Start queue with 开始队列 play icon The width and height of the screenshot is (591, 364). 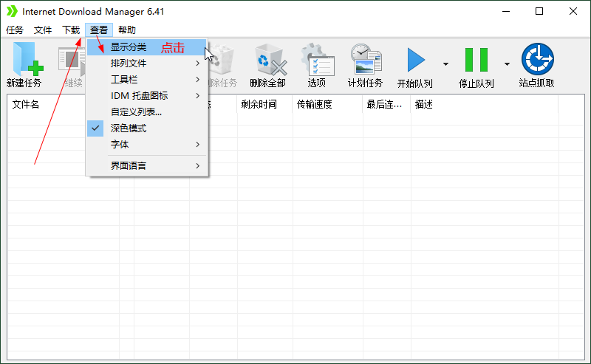click(x=416, y=60)
